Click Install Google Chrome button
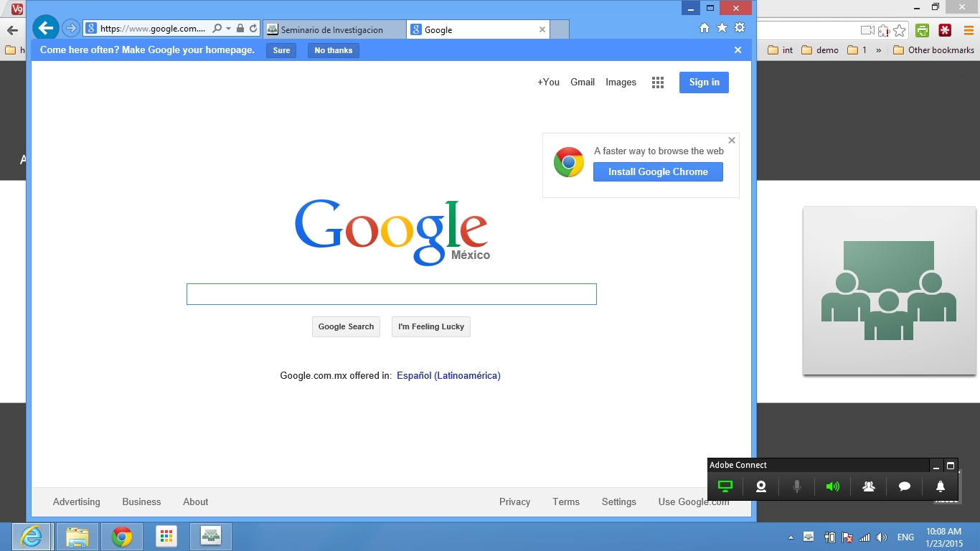This screenshot has width=980, height=551. [658, 172]
